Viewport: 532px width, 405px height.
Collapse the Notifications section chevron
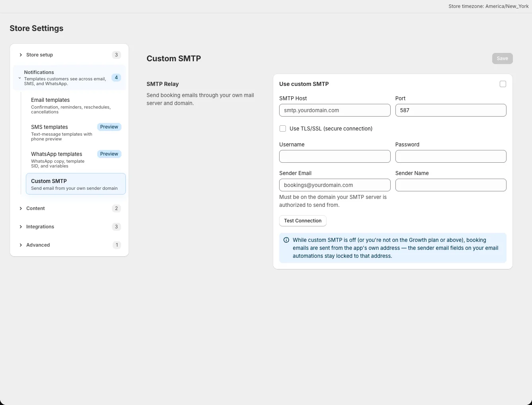pyautogui.click(x=20, y=78)
